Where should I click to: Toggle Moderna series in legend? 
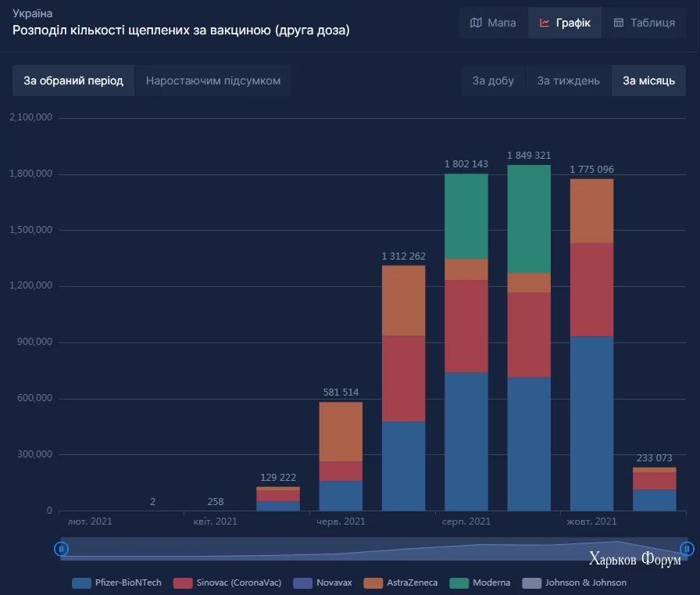(x=480, y=583)
